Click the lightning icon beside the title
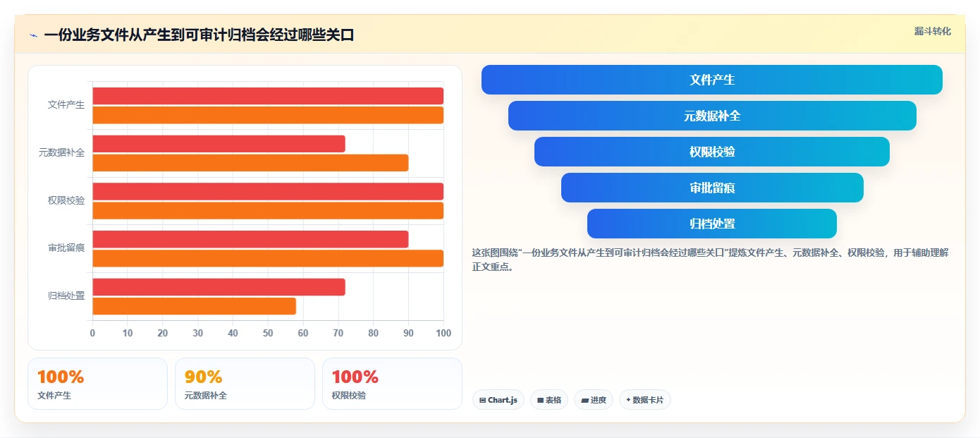 tap(33, 35)
